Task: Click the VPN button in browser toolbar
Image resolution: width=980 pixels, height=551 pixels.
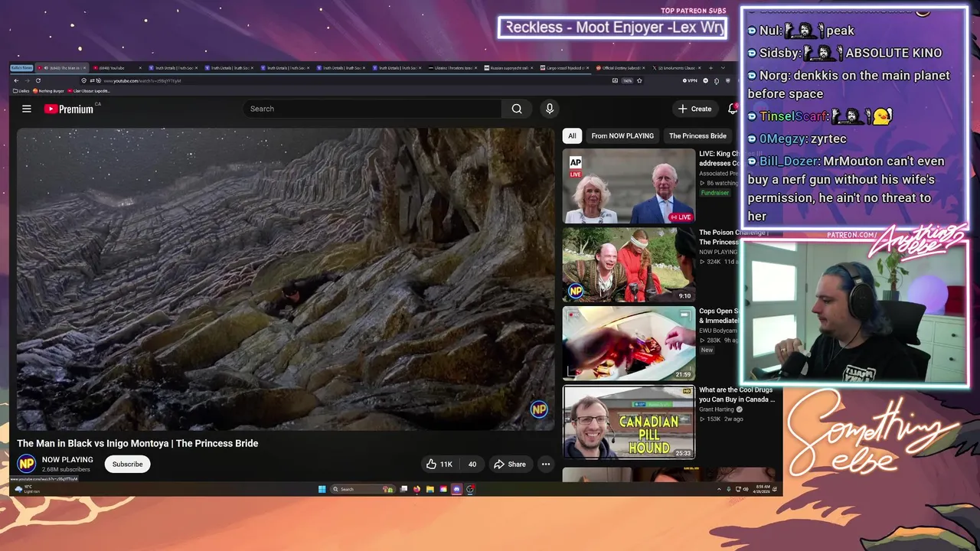Action: (x=691, y=80)
